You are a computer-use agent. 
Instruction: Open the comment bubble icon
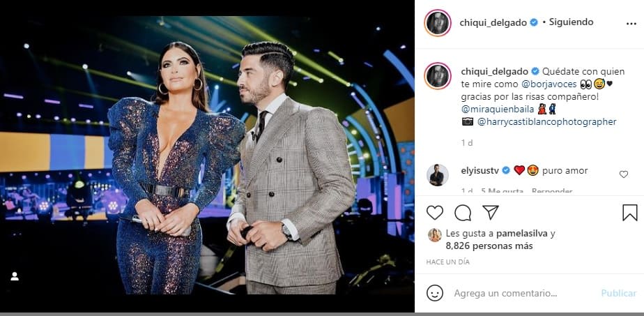[x=463, y=213]
